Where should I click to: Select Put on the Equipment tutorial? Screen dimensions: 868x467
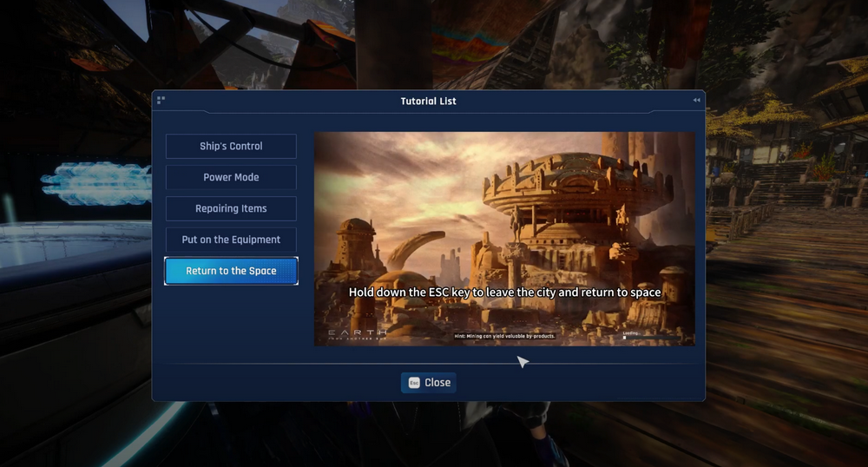coord(231,240)
